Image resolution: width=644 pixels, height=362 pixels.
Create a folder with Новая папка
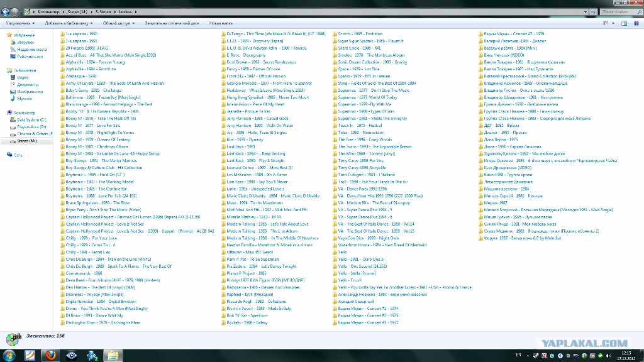[x=221, y=23]
